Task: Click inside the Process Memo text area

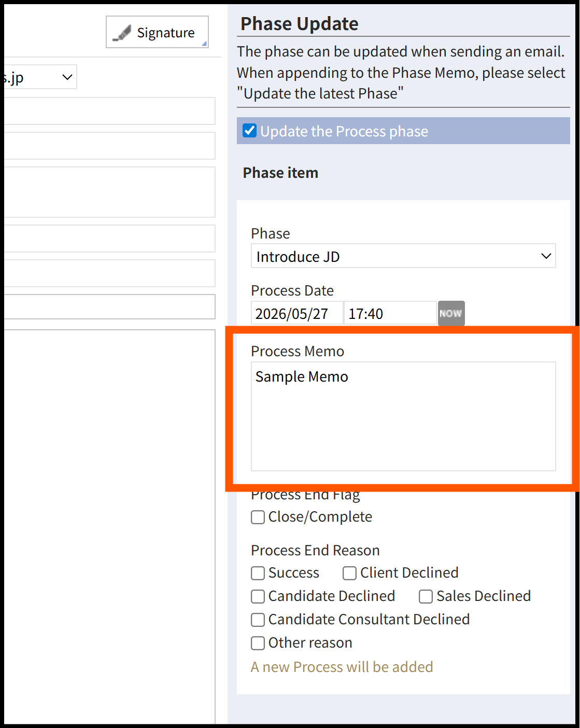Action: tap(403, 416)
